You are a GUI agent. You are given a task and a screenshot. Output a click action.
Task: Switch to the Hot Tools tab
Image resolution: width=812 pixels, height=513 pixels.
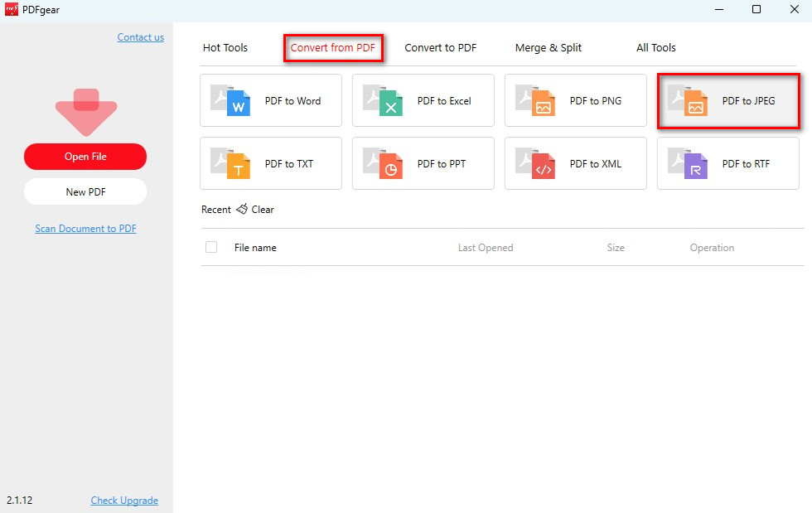(x=225, y=47)
